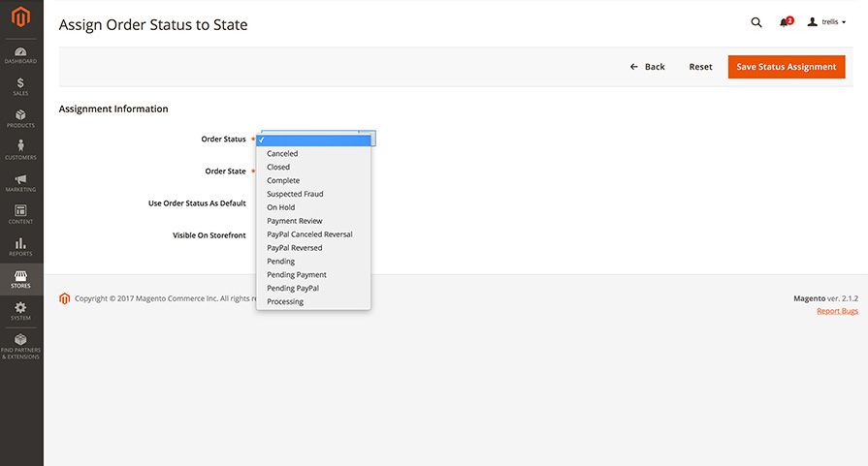Open the Magento logo home icon
Image resolution: width=868 pixels, height=466 pixels.
coord(20,17)
